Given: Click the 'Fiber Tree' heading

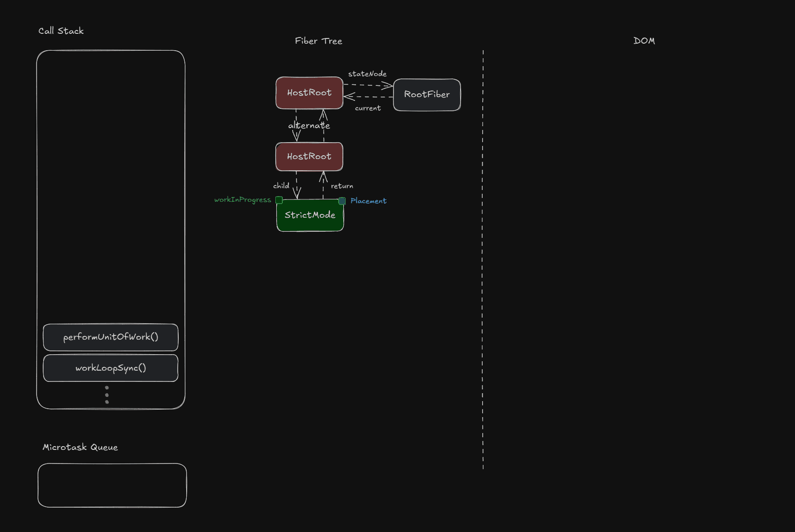Looking at the screenshot, I should (318, 41).
